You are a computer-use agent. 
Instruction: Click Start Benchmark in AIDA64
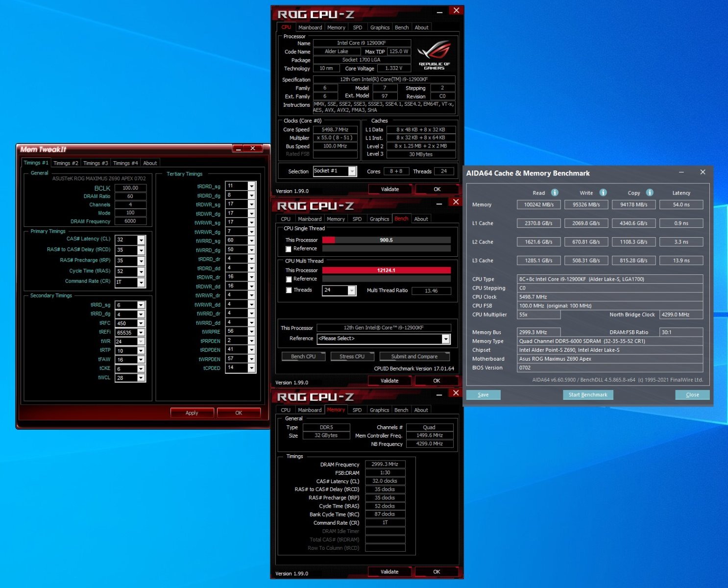click(x=588, y=395)
